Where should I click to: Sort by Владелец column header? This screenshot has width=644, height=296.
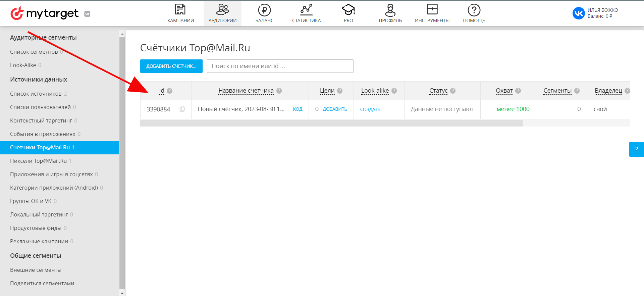(x=608, y=91)
